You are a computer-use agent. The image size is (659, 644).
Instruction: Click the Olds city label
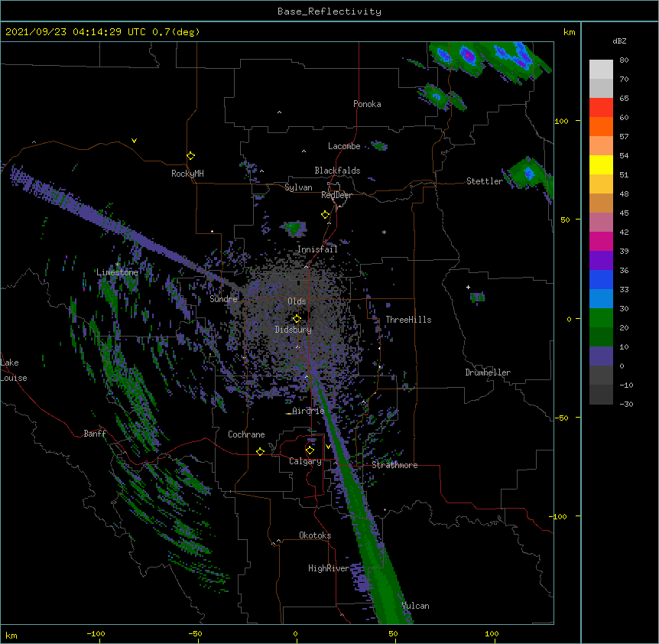297,301
